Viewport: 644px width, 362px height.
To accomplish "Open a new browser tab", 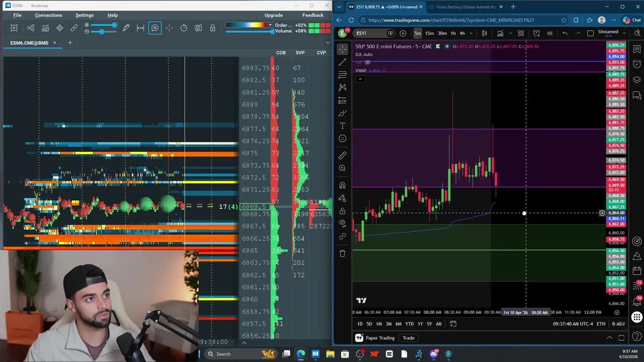I will tap(513, 7).
